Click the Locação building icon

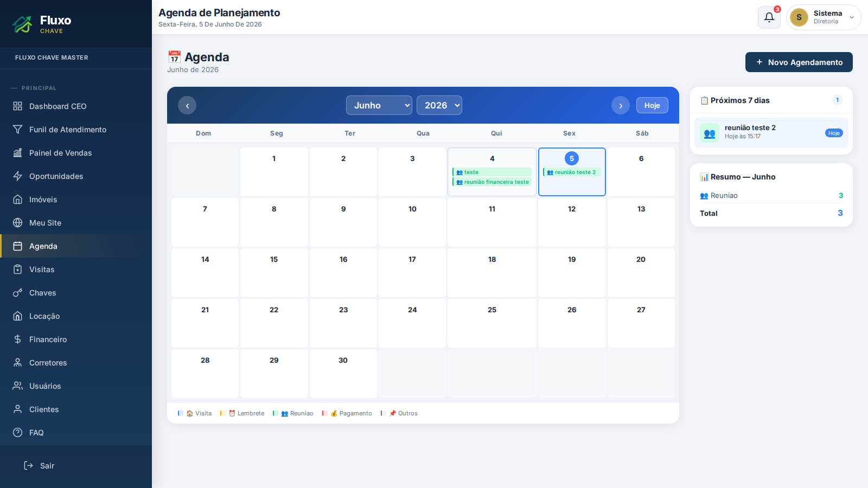pyautogui.click(x=18, y=316)
